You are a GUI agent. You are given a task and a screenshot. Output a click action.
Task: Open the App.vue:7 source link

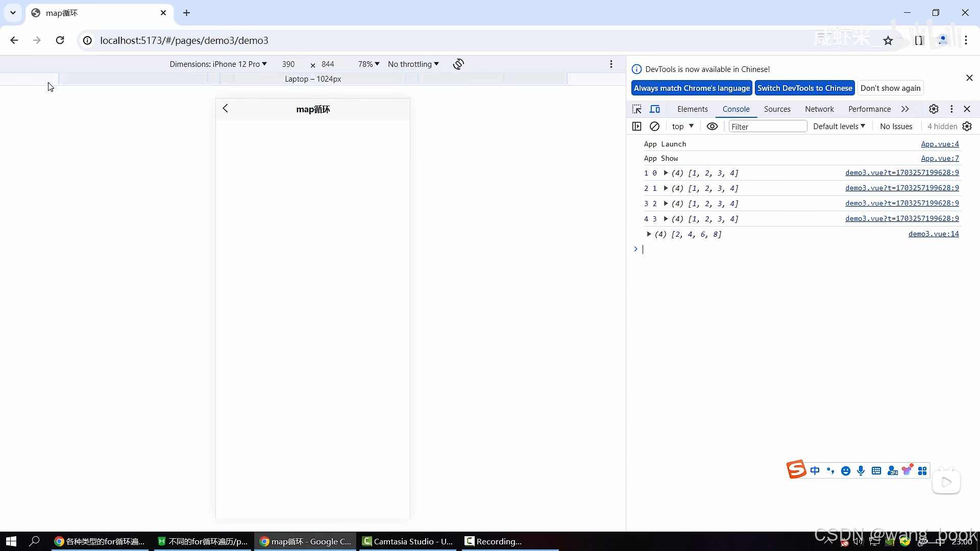click(940, 158)
